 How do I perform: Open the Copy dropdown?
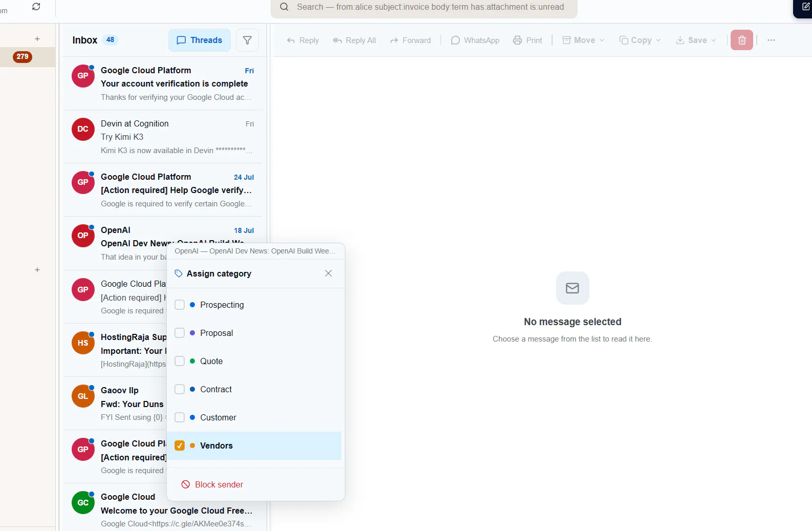click(x=640, y=40)
